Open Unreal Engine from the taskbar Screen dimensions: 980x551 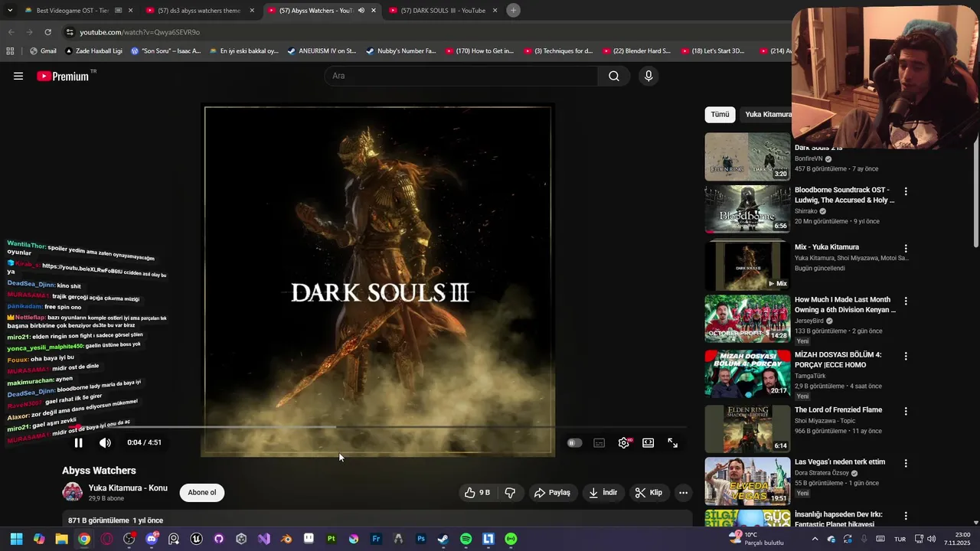coord(196,539)
